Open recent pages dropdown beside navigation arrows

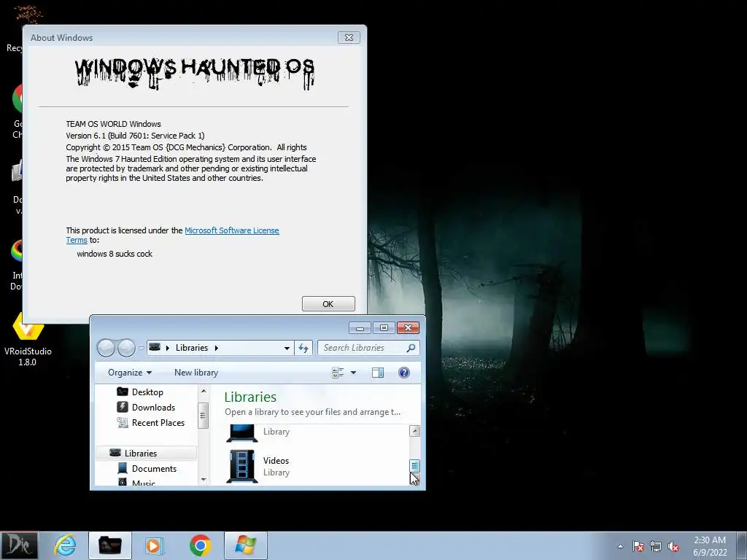pos(141,348)
